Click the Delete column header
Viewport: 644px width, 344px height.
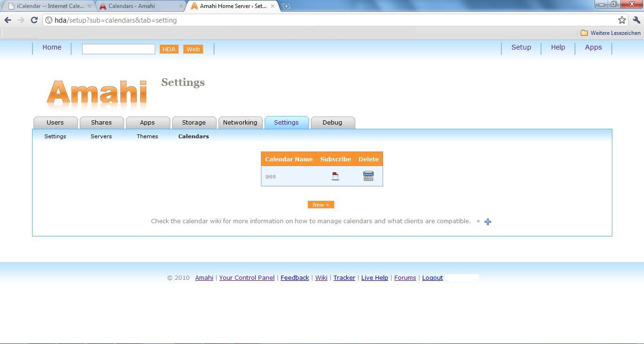[368, 159]
